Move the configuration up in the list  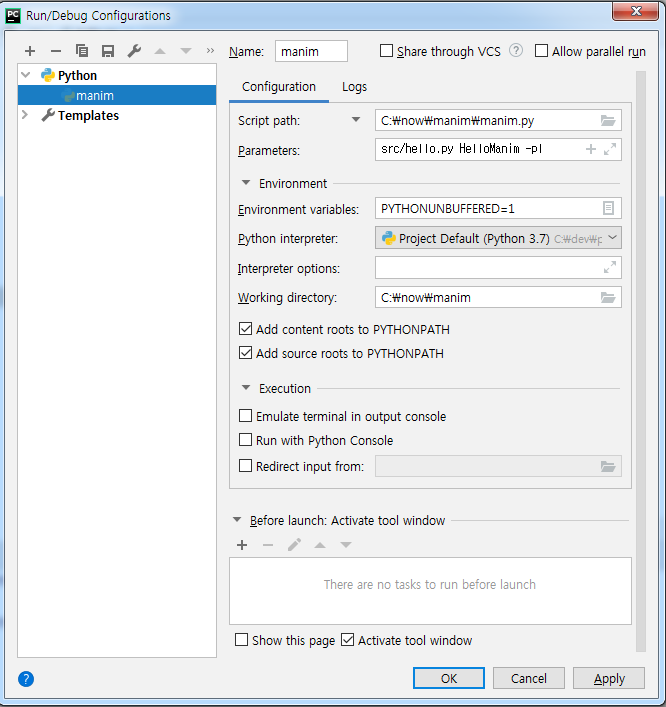(x=160, y=51)
